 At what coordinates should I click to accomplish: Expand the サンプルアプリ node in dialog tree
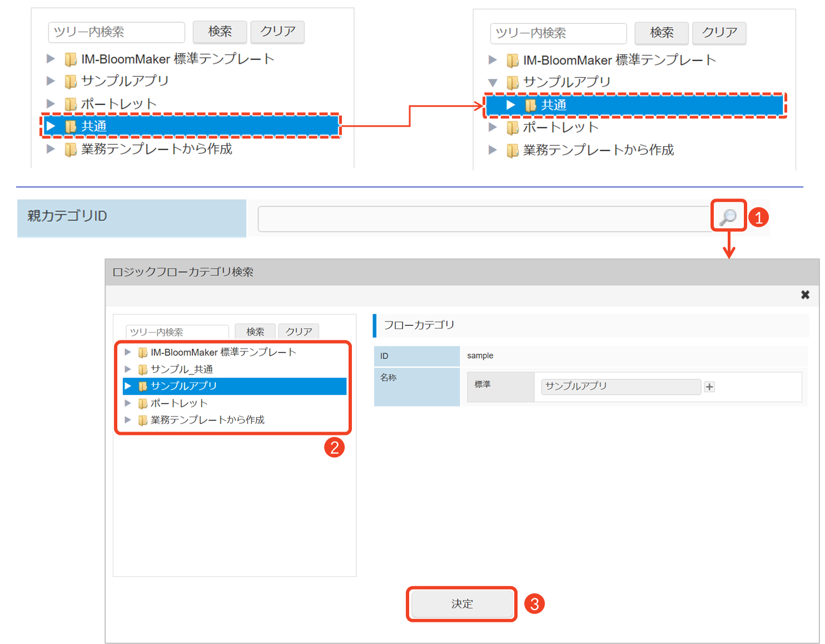click(x=128, y=386)
